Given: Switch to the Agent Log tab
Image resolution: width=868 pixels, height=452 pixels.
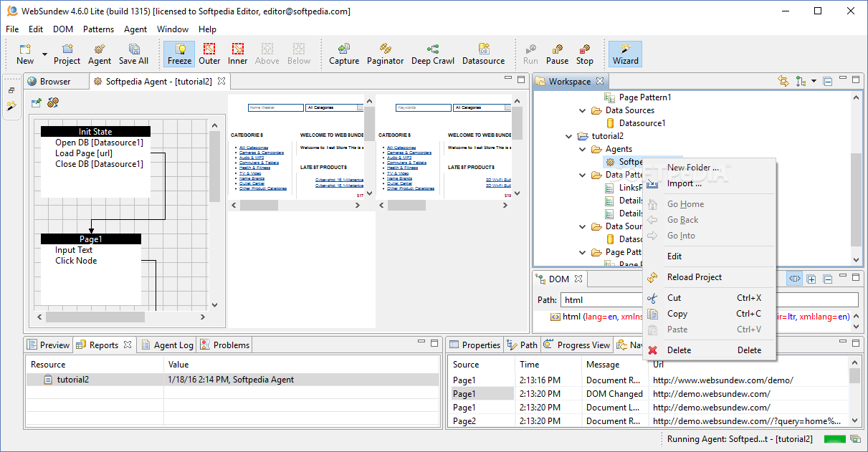Looking at the screenshot, I should pyautogui.click(x=167, y=345).
